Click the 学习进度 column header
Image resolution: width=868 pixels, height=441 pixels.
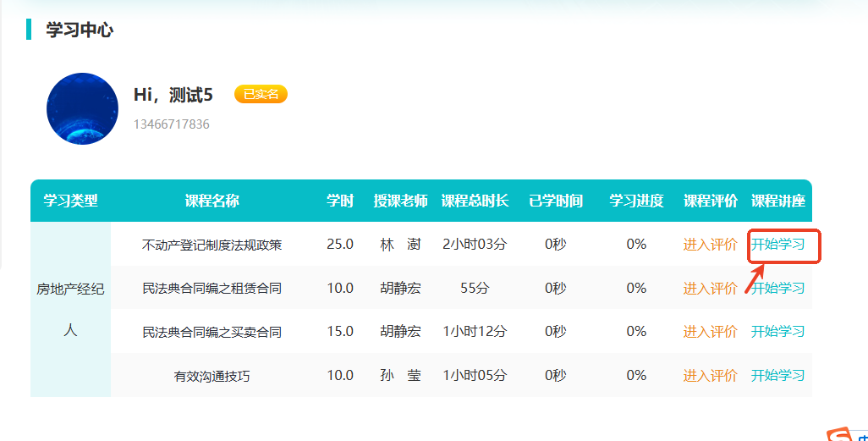(x=636, y=201)
